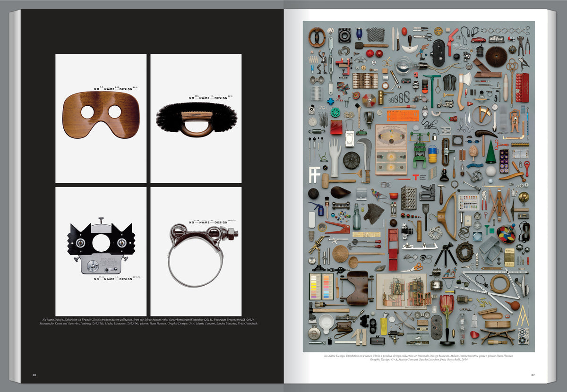Click the yellow-pink color swatch chart

[320, 286]
